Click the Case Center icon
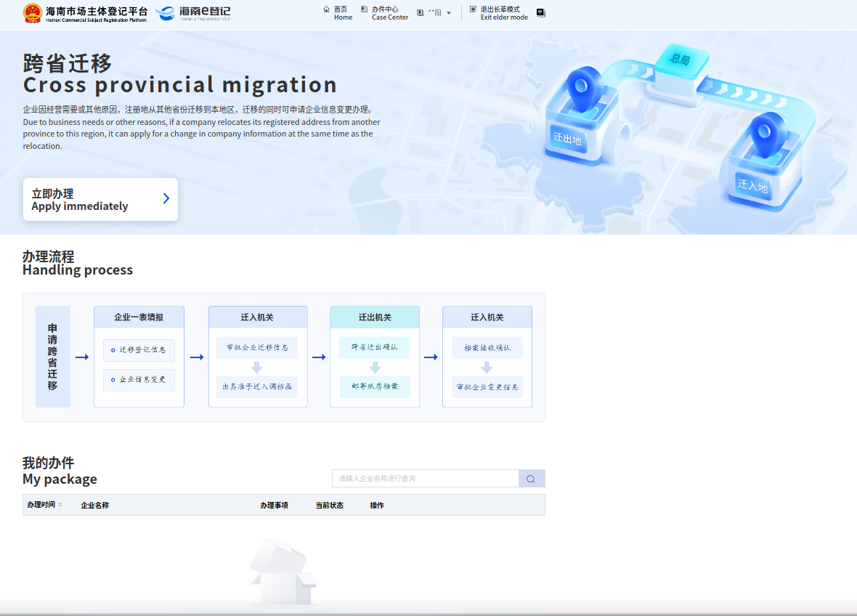 point(364,9)
